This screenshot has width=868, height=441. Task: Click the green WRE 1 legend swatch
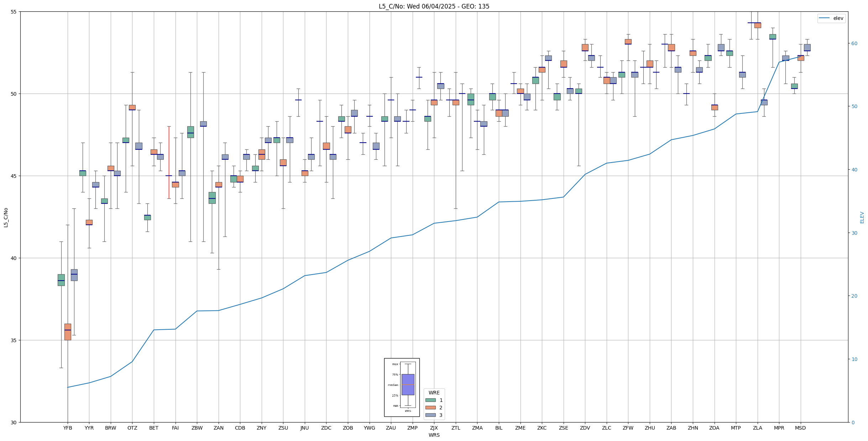point(430,400)
